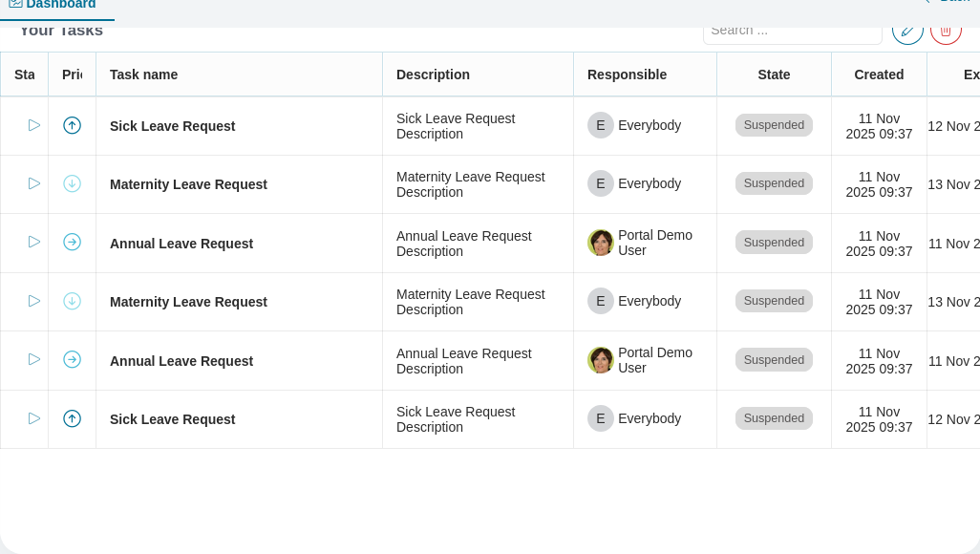Start the Maternity Leave Request task
Screen dimensions: 980x554
click(x=34, y=183)
